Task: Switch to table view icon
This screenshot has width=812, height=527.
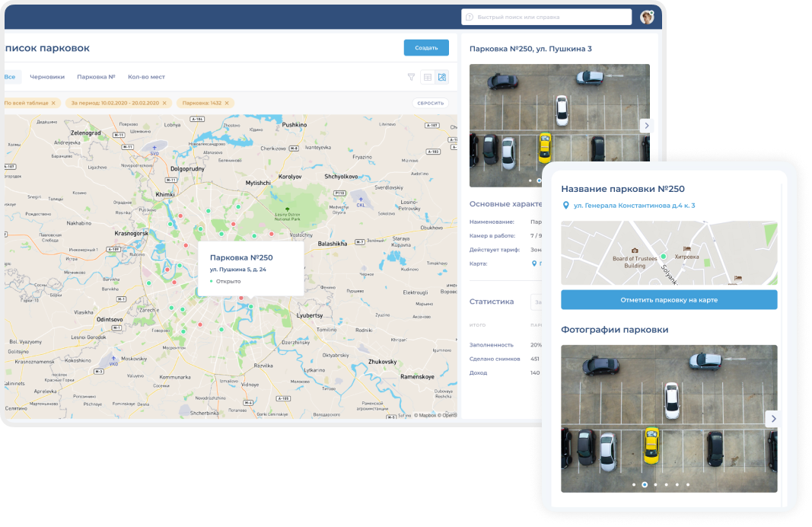Action: click(428, 77)
